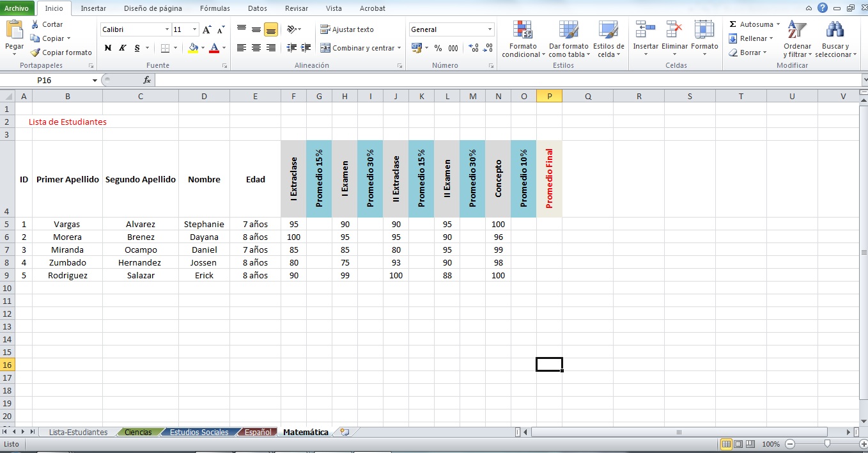Image resolution: width=868 pixels, height=453 pixels.
Task: Open the number format dropdown showing General
Action: [489, 29]
